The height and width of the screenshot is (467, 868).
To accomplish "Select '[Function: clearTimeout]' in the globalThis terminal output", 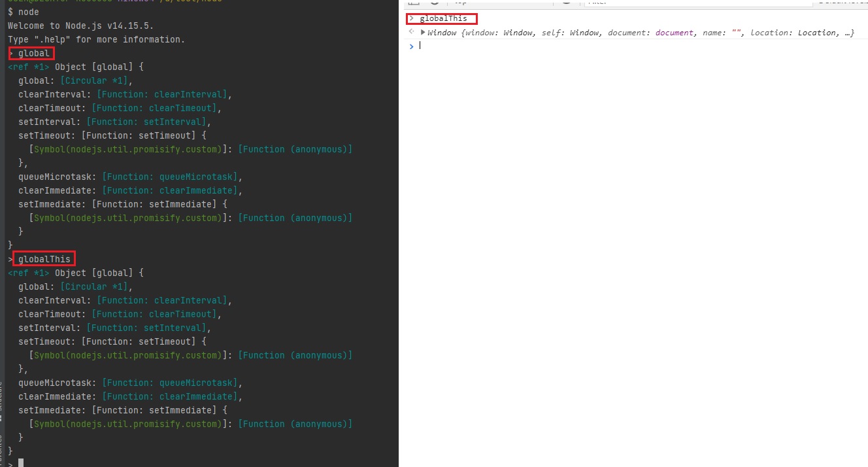I will pos(153,314).
